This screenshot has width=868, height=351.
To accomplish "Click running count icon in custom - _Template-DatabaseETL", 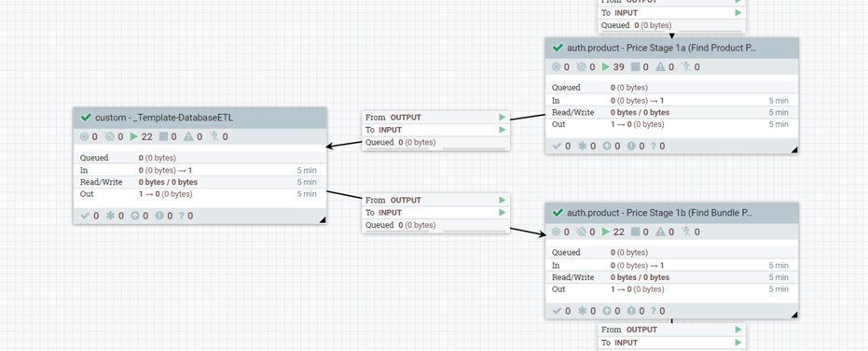I will pyautogui.click(x=134, y=136).
